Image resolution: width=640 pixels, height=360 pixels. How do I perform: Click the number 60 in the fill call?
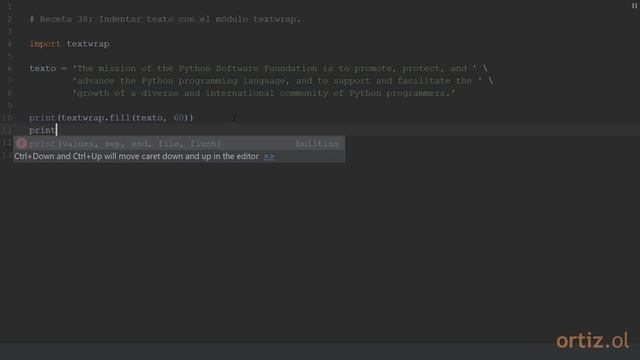[x=178, y=118]
